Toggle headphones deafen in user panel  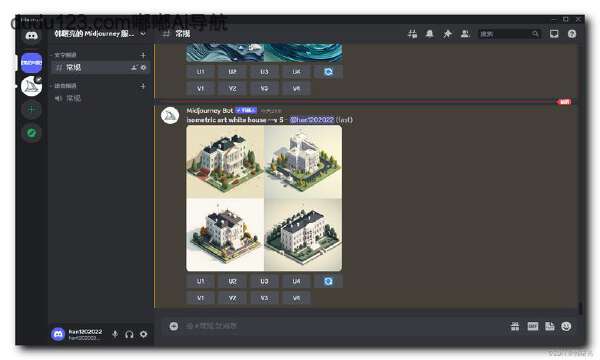129,334
